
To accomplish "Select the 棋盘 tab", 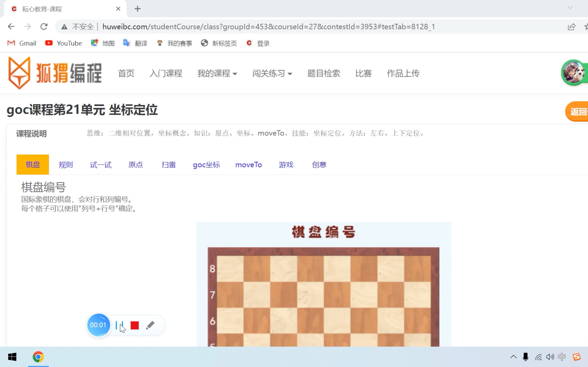I will pyautogui.click(x=33, y=165).
